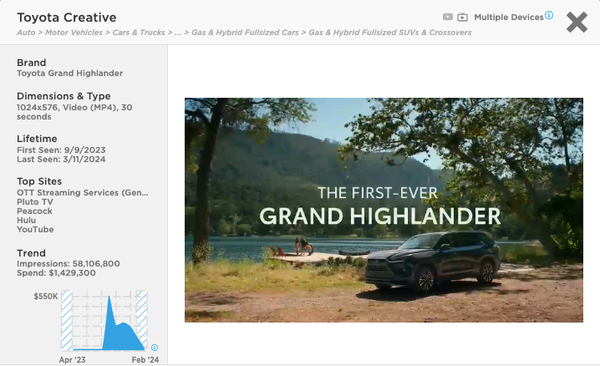Select OTT Streaming Services top site
Screen dimensions: 600x366
[82, 193]
